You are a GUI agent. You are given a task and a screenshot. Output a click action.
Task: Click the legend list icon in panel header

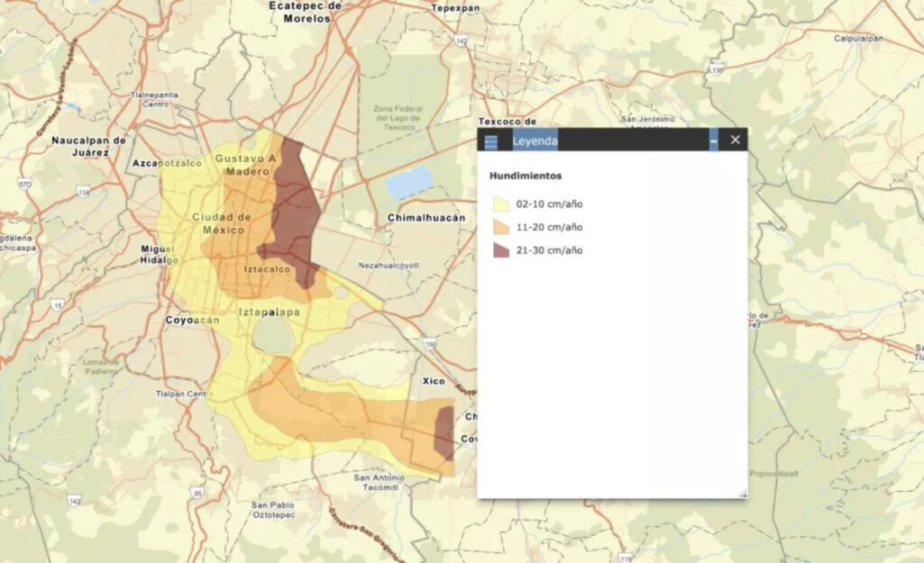491,141
